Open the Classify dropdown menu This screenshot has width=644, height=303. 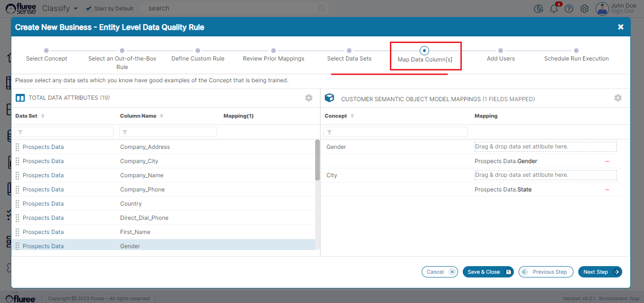pos(60,9)
